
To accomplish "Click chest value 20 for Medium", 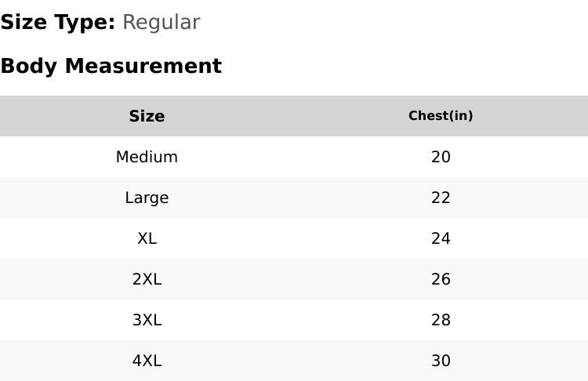I will click(441, 157).
